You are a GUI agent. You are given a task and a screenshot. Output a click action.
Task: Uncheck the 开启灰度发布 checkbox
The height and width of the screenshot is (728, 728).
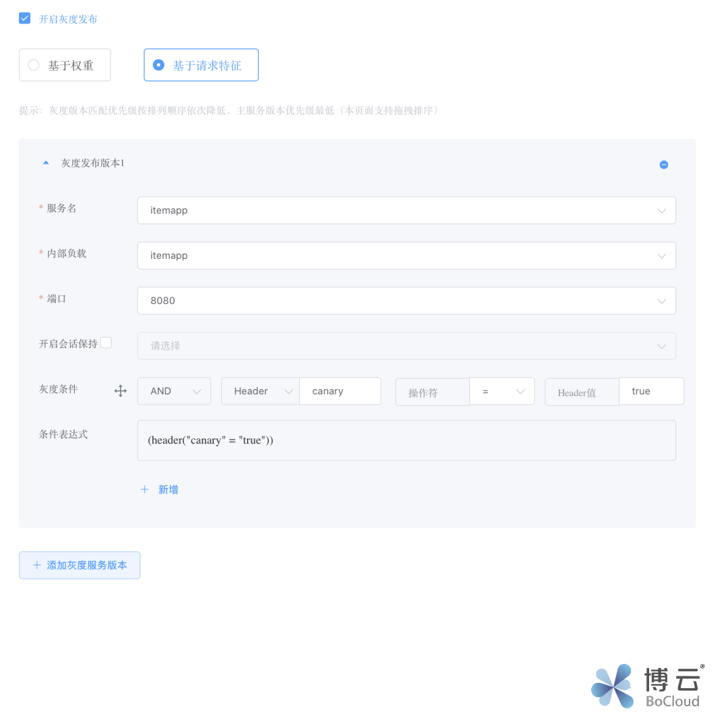(24, 18)
